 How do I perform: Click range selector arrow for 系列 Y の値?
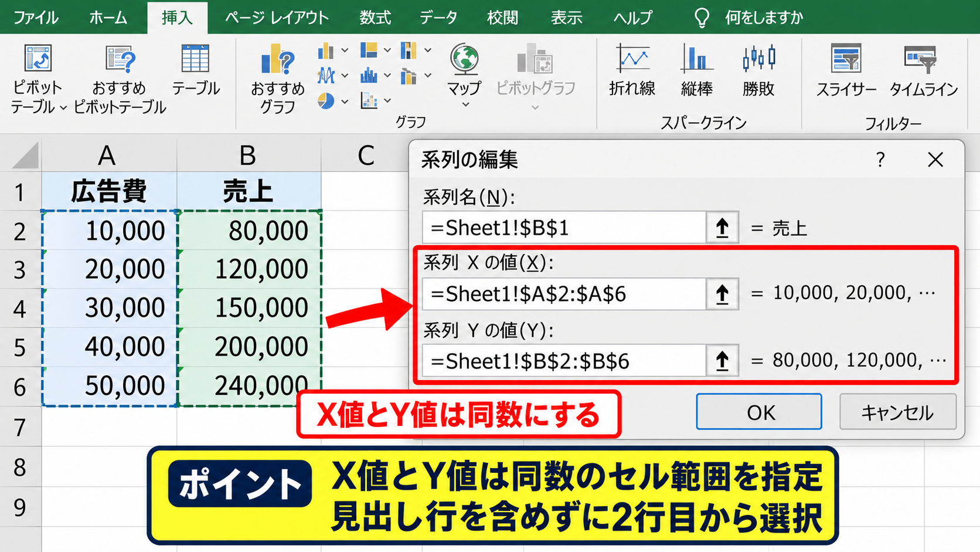click(x=722, y=361)
